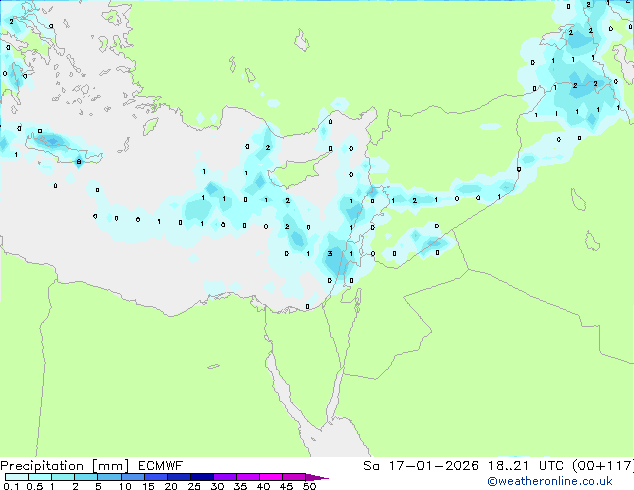Image resolution: width=634 pixels, height=490 pixels.
Task: Click the legend label 25
Action: pyautogui.click(x=194, y=486)
